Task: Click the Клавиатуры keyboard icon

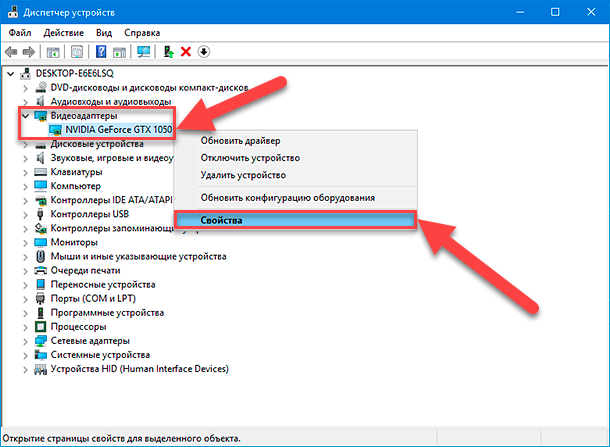Action: click(x=40, y=172)
